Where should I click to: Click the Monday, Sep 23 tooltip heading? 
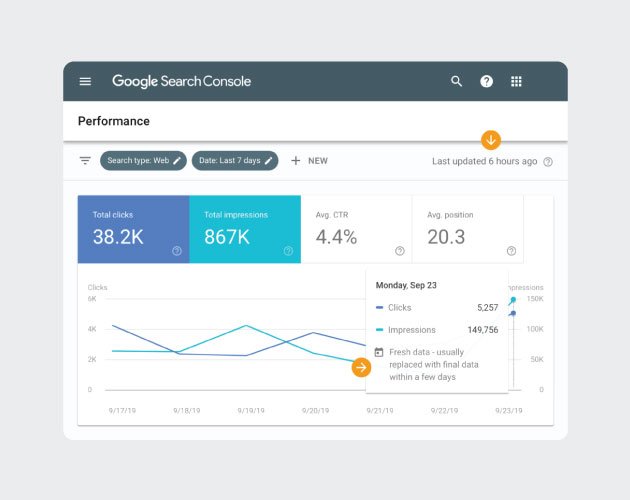pyautogui.click(x=406, y=285)
